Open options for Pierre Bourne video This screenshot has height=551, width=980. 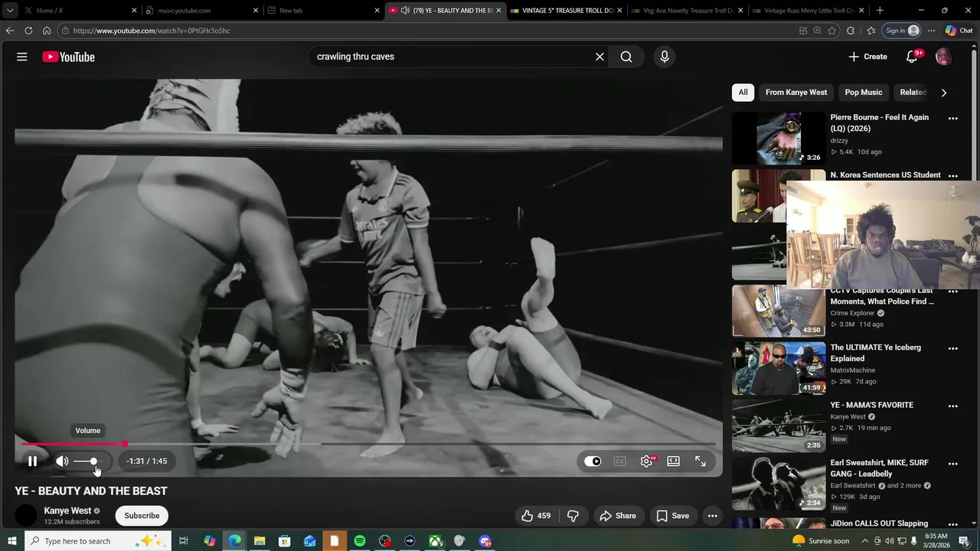tap(953, 119)
